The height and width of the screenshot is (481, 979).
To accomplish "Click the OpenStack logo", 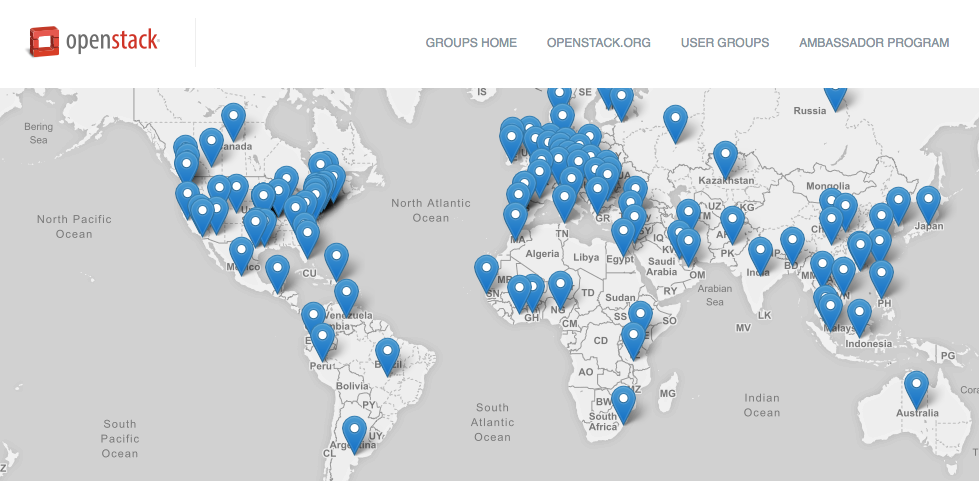I will point(94,42).
